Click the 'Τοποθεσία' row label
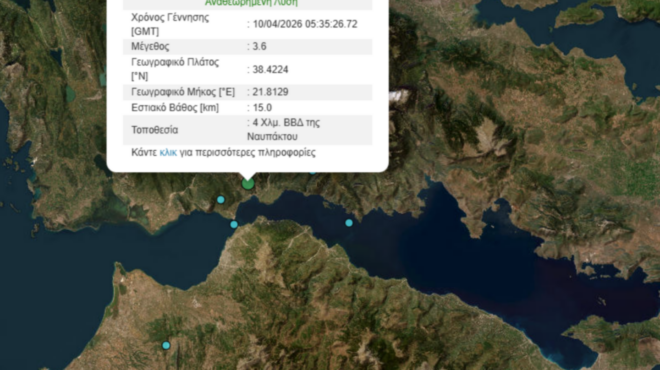660x370 pixels. tap(154, 130)
